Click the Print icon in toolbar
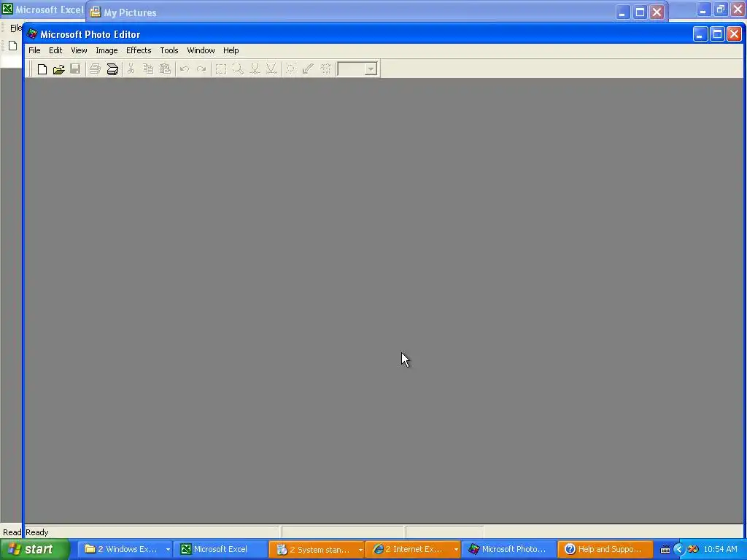 pyautogui.click(x=95, y=69)
